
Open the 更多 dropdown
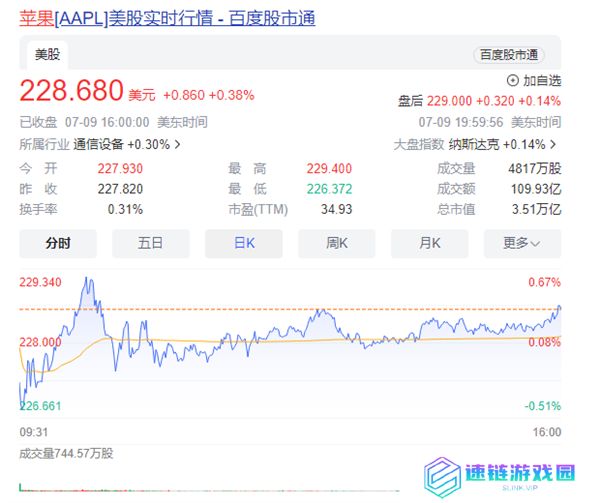coord(522,243)
